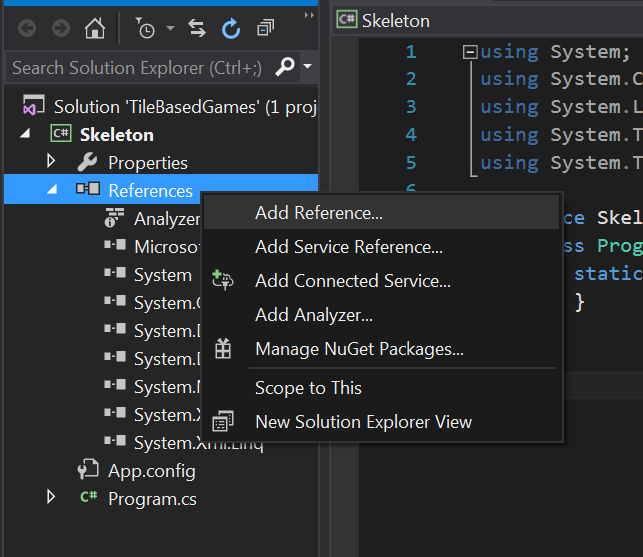
Task: Open the Pending Changes Filter dropdown arrow
Action: click(x=171, y=28)
